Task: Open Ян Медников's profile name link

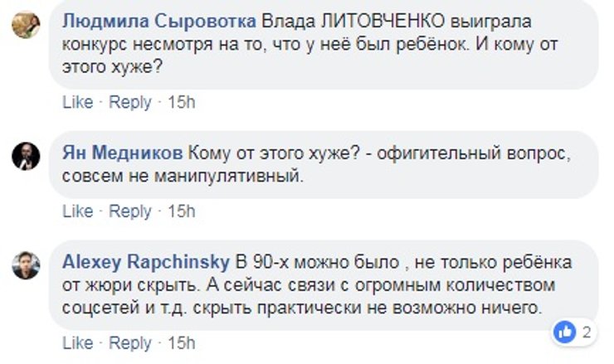Action: point(123,153)
